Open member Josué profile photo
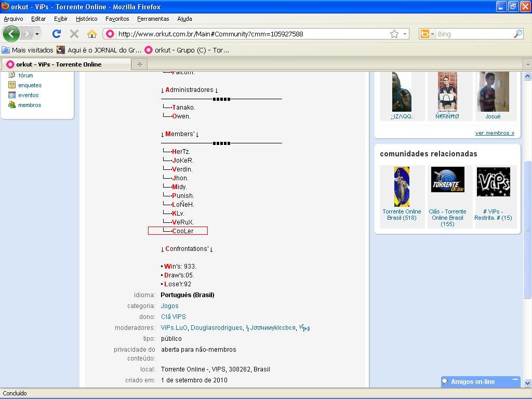 point(493,91)
